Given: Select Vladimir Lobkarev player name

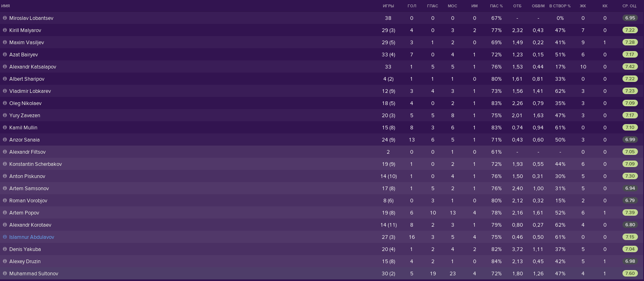Looking at the screenshot, I should tap(30, 91).
